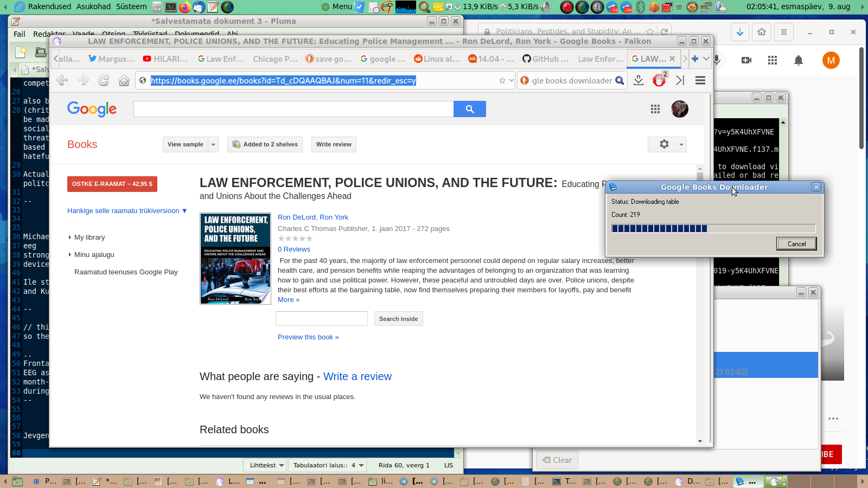
Task: Bookmark this page with the star icon
Action: pyautogui.click(x=502, y=81)
